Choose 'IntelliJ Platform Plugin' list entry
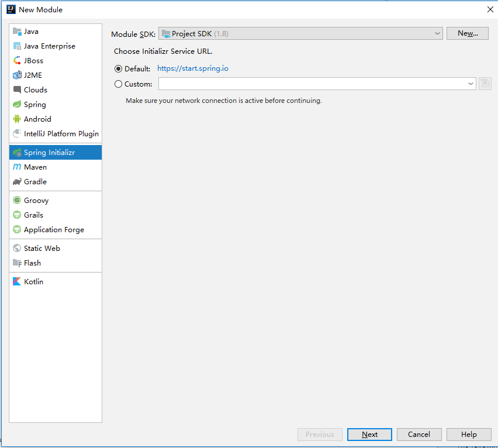Screen dimensions: 498x448 pos(61,134)
